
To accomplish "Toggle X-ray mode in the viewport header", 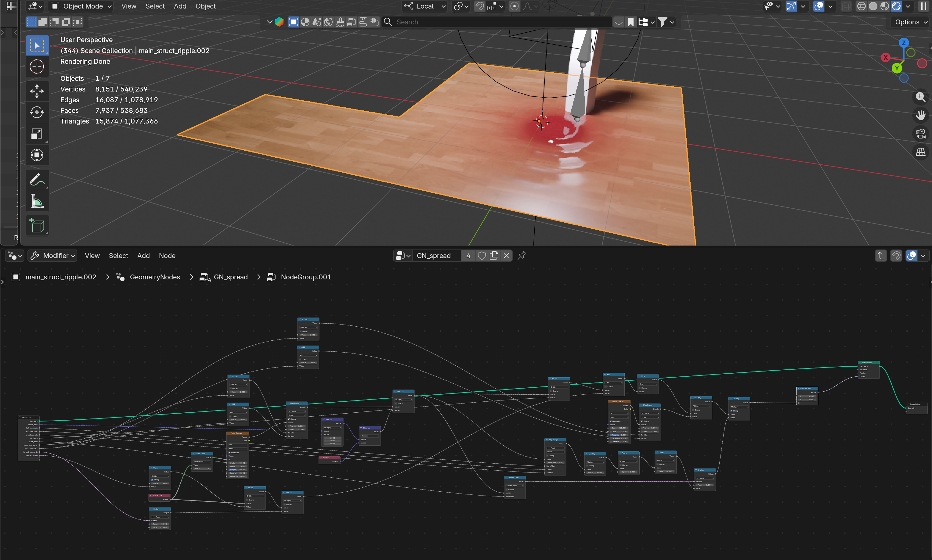I will [846, 6].
